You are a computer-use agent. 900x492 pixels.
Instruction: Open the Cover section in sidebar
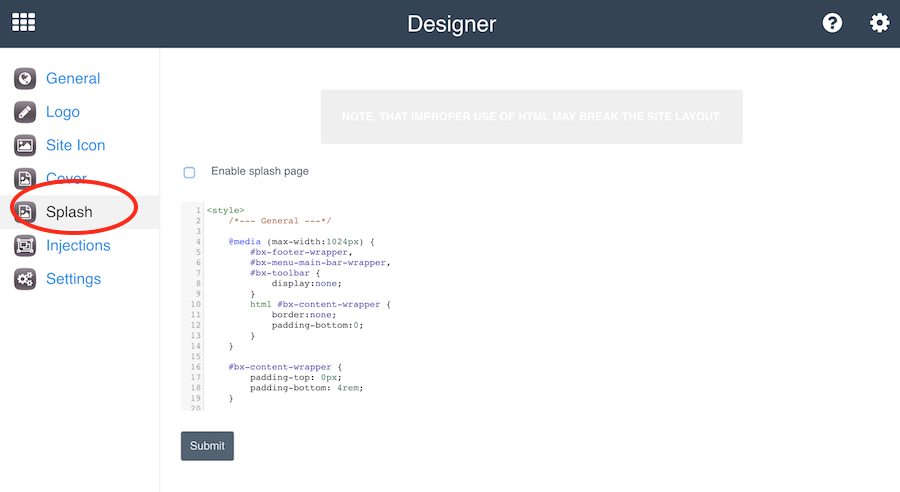click(66, 178)
